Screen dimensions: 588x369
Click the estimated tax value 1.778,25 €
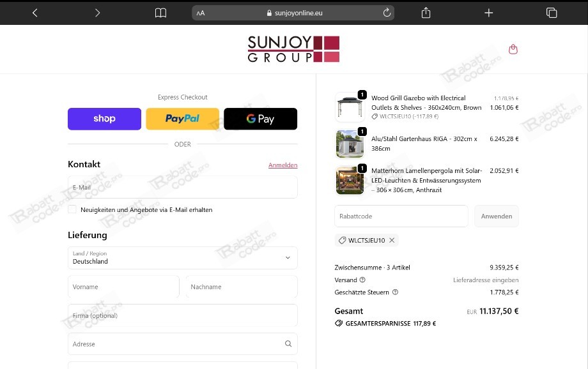tap(504, 292)
